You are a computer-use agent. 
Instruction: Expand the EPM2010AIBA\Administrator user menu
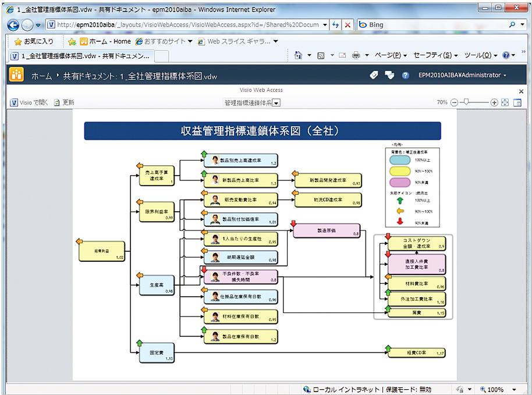coord(462,75)
